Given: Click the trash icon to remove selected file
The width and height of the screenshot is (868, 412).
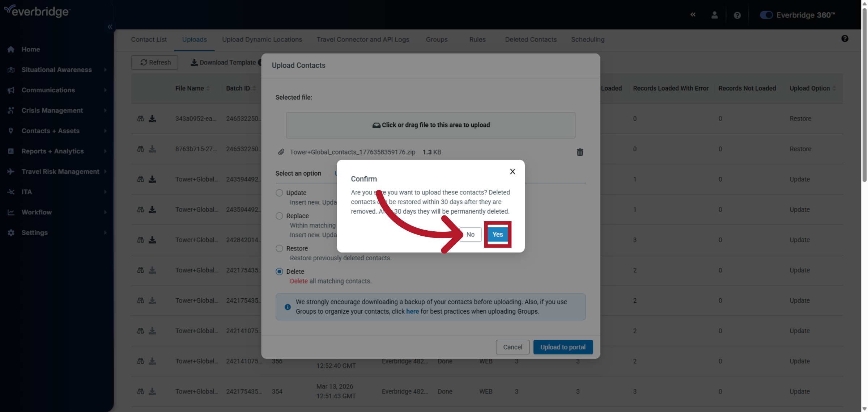Looking at the screenshot, I should [580, 152].
